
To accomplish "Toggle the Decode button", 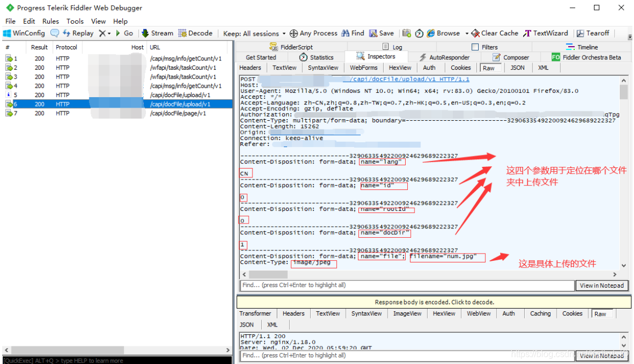I will click(195, 33).
